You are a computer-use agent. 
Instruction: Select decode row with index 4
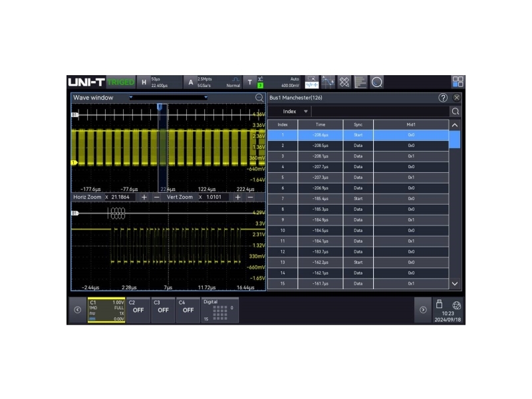(x=358, y=167)
